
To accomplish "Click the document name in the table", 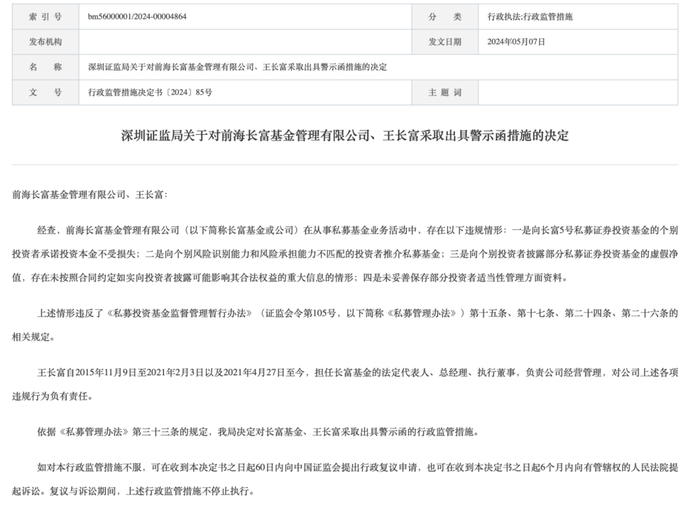I will (238, 67).
